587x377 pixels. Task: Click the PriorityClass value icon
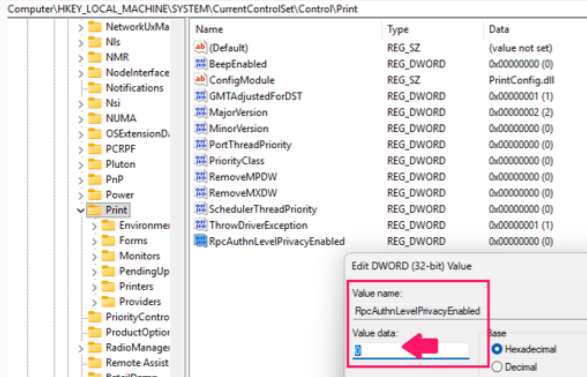200,160
